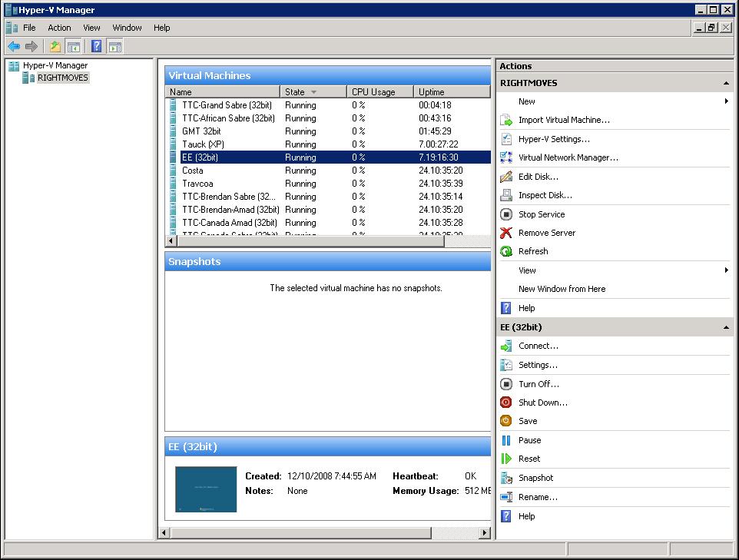Image resolution: width=739 pixels, height=560 pixels.
Task: Click Refresh in the Actions pane
Action: 533,251
